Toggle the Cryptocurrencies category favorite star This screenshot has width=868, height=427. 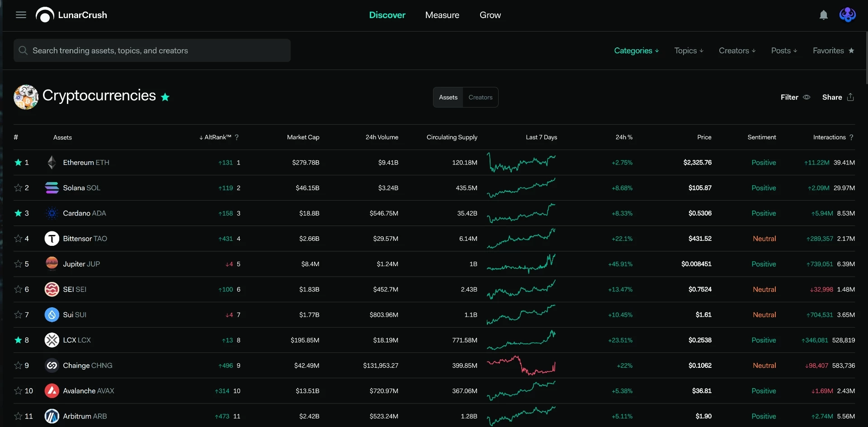coord(165,97)
